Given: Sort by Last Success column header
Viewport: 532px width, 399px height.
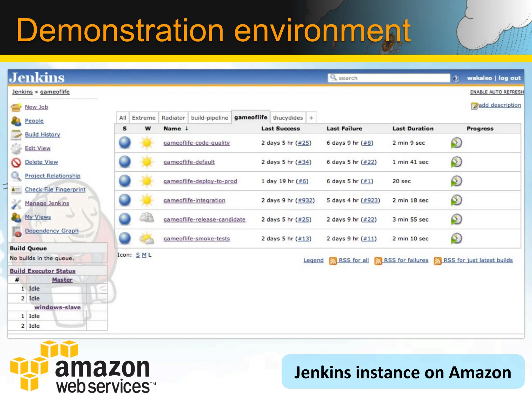Looking at the screenshot, I should click(x=281, y=129).
